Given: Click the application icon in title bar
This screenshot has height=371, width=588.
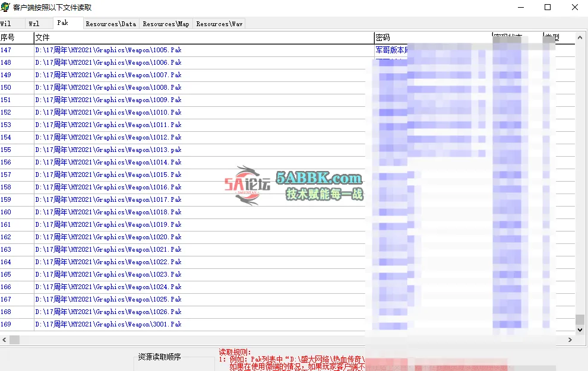Looking at the screenshot, I should [x=5, y=7].
